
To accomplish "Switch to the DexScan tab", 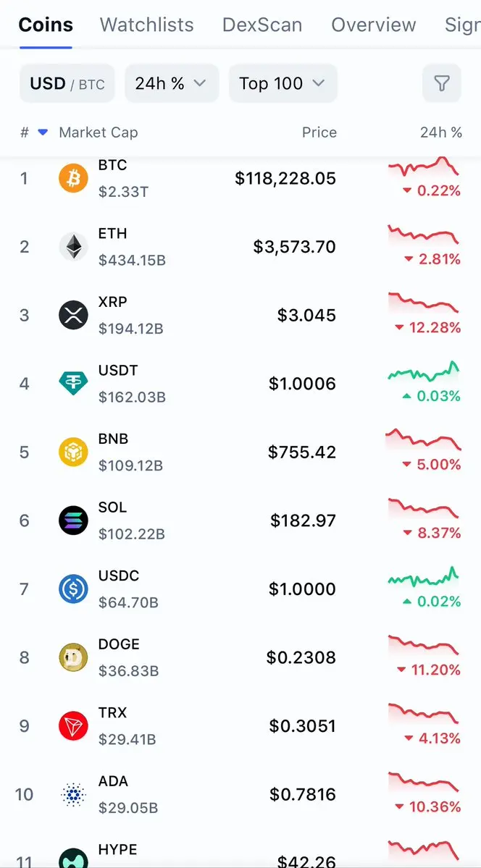I will (x=262, y=25).
